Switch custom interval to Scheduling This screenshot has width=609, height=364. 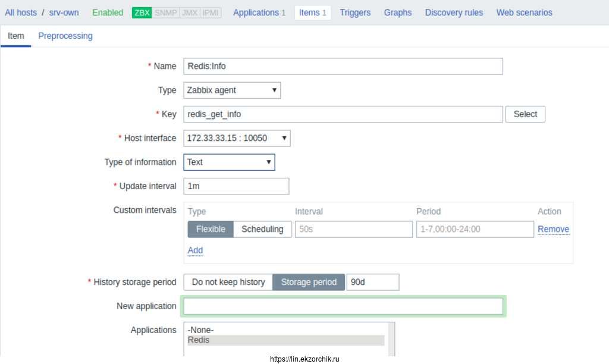[262, 230]
